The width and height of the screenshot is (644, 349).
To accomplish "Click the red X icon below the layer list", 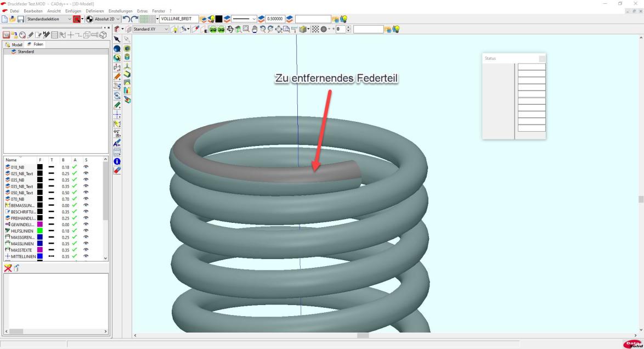I will [x=8, y=267].
